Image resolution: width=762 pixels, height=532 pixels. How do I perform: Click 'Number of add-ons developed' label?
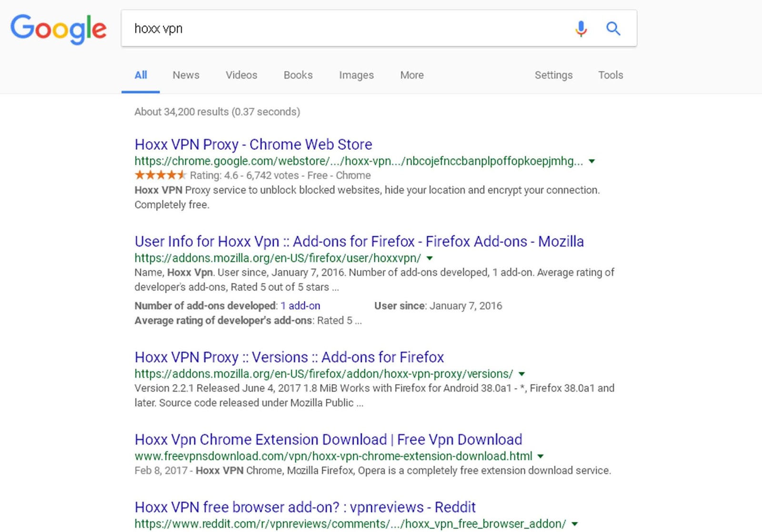pos(205,306)
